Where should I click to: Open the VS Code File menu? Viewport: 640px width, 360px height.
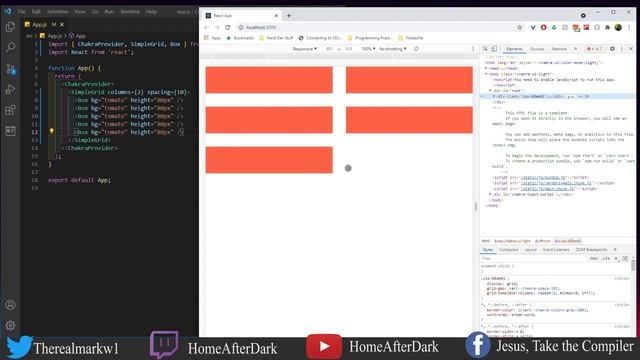coord(22,11)
